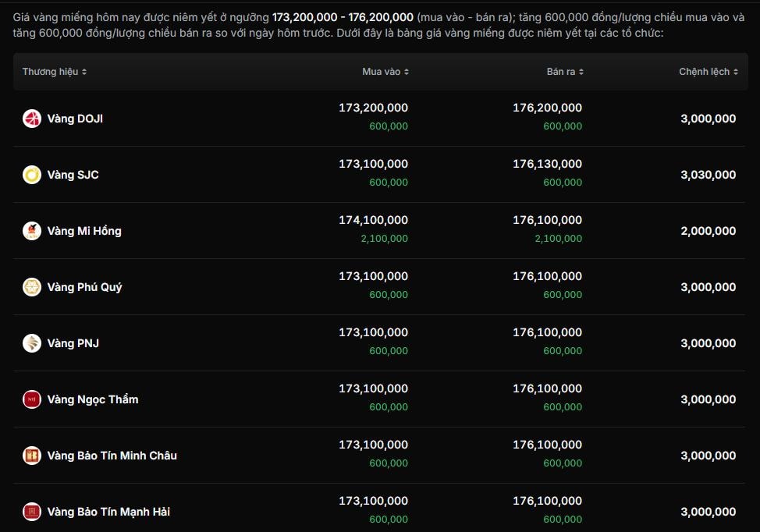Click the Bảo Tín Minh Châu logo icon
This screenshot has height=532, width=760.
32,456
